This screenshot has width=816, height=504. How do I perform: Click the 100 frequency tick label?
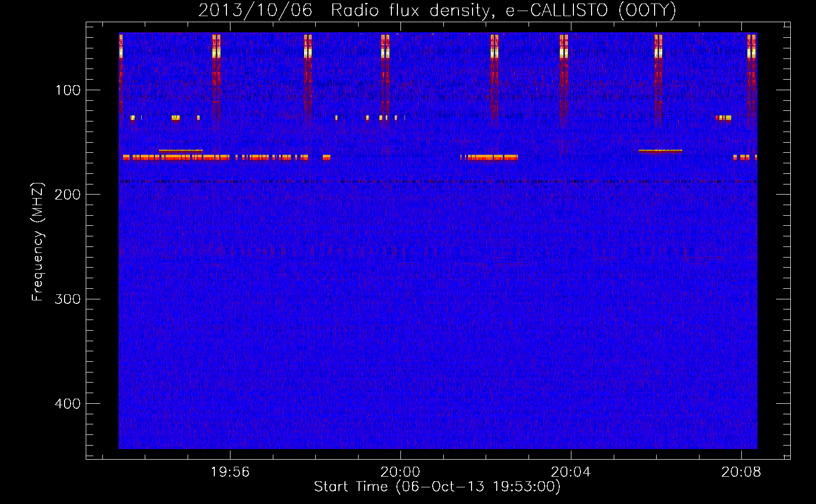[x=68, y=90]
